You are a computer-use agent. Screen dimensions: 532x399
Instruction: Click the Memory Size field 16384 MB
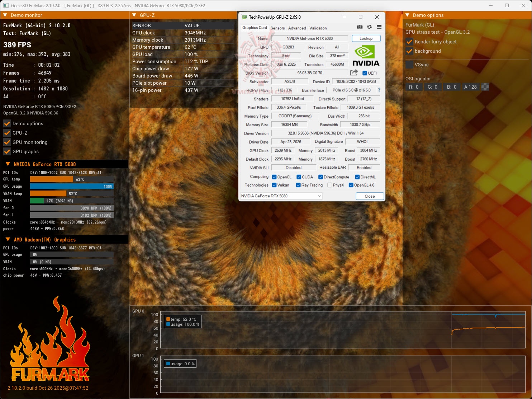289,125
